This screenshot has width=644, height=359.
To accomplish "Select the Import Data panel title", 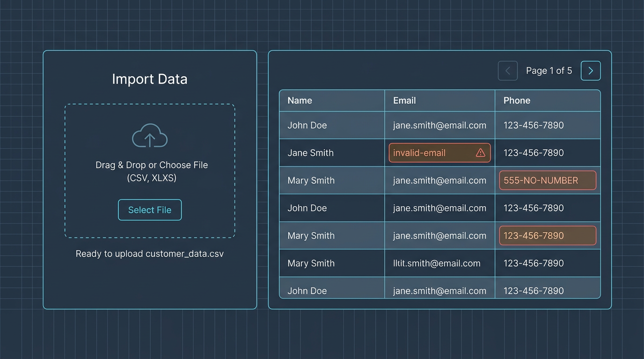I will coord(150,79).
